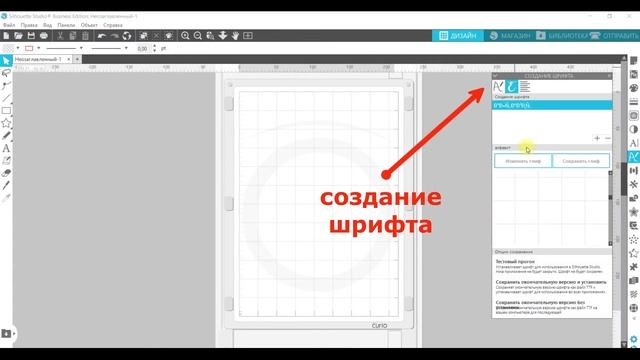
Task: Select the lines tab in Font Creation panel
Action: coord(524,87)
